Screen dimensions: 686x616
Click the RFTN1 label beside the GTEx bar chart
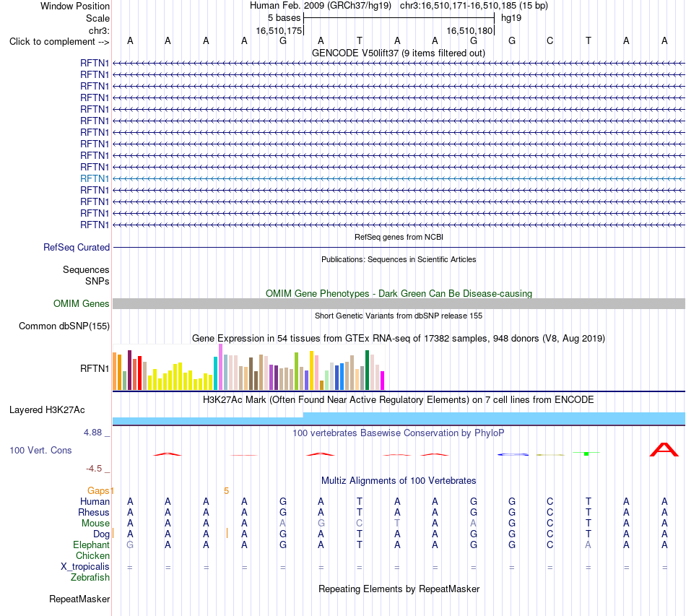click(95, 369)
